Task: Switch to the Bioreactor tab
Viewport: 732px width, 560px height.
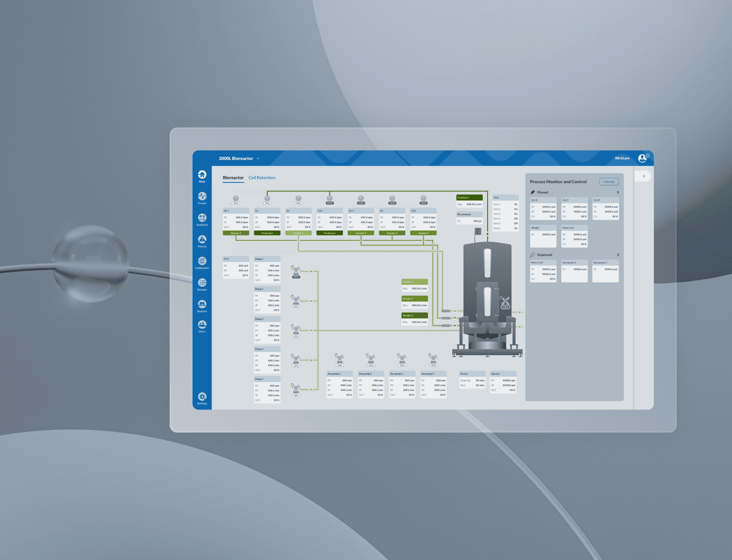Action: [x=233, y=178]
